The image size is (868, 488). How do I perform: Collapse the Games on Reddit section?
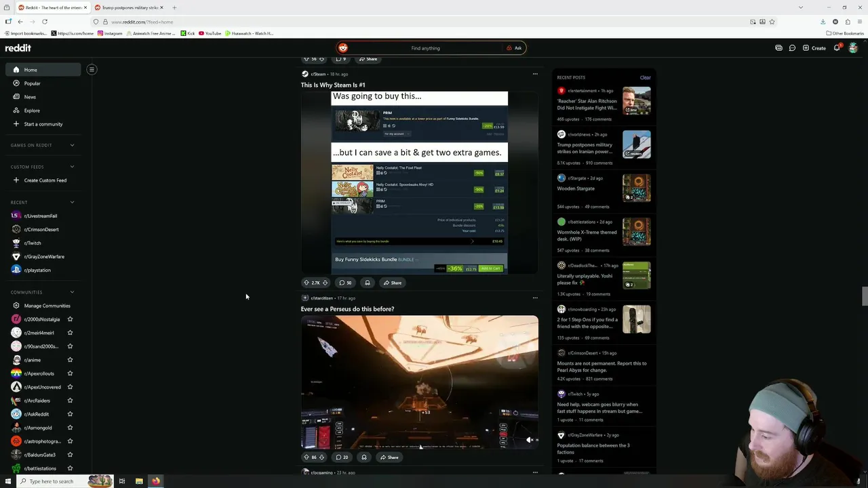click(72, 145)
